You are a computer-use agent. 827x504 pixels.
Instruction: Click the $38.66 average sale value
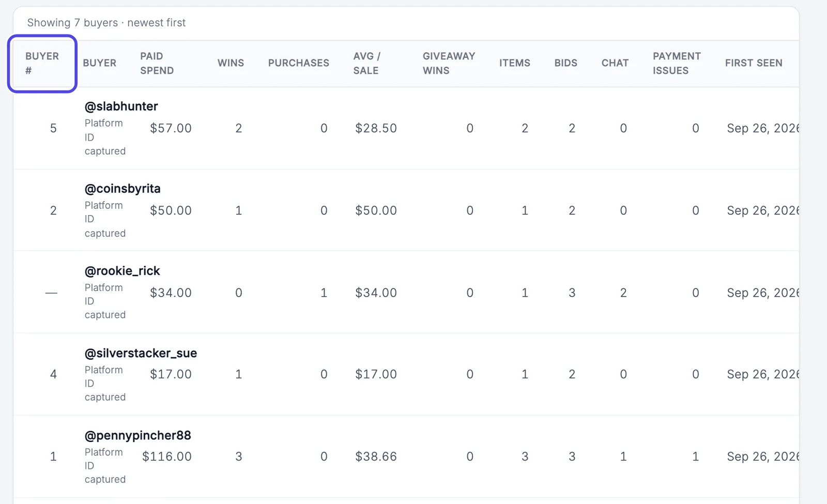[x=376, y=456]
